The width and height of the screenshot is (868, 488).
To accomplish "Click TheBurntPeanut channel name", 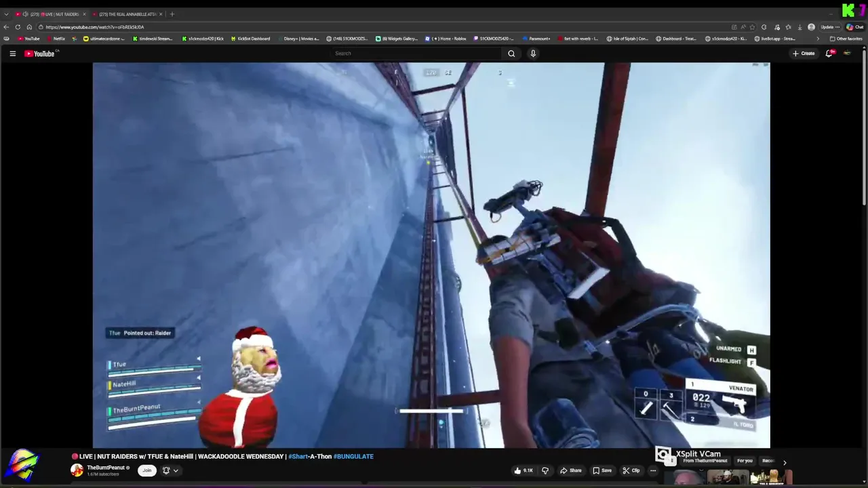I will (105, 468).
